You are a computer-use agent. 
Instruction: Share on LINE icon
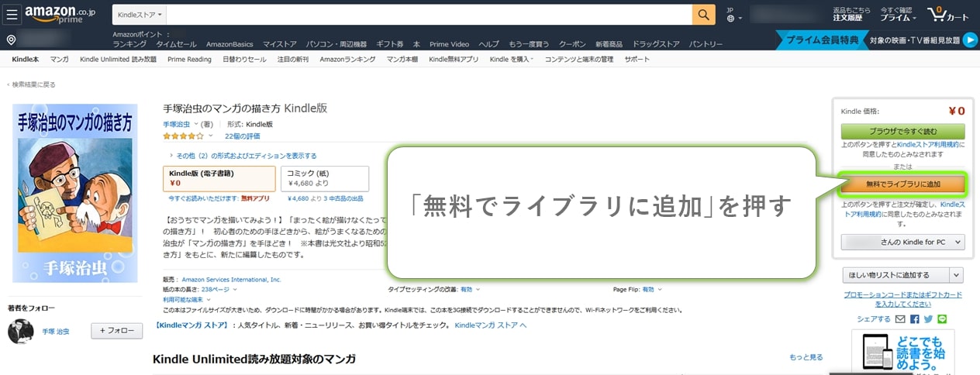tap(942, 318)
